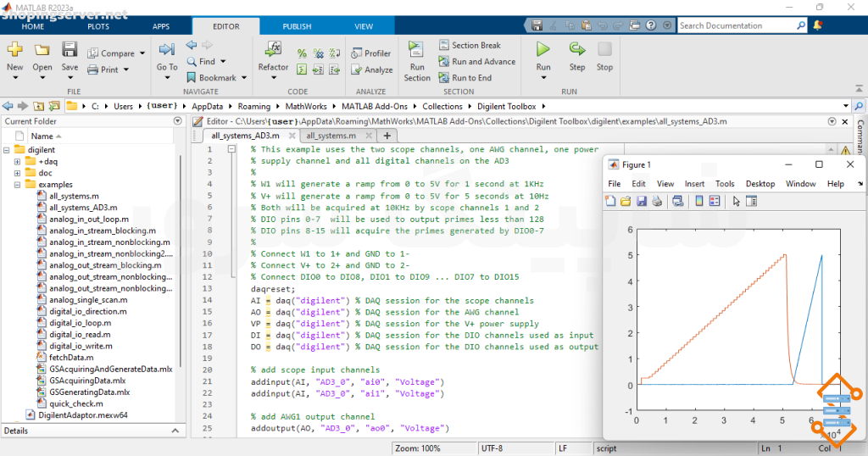This screenshot has height=456, width=868.
Task: Open Insert menu in Figure 1
Action: (x=694, y=184)
